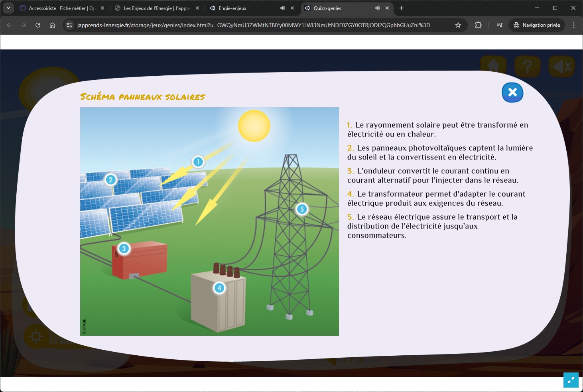This screenshot has width=583, height=392.
Task: Click marker 4 on the transformer
Action: [219, 288]
